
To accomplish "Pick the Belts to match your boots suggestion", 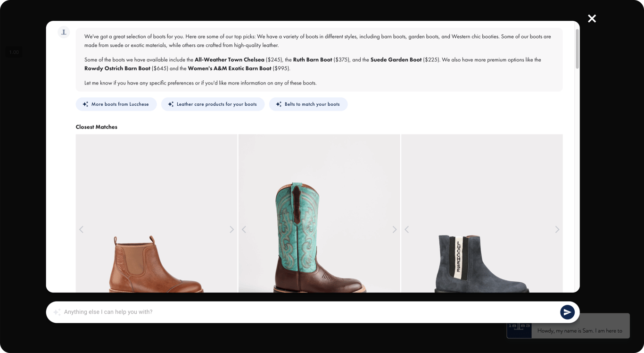I will point(308,104).
